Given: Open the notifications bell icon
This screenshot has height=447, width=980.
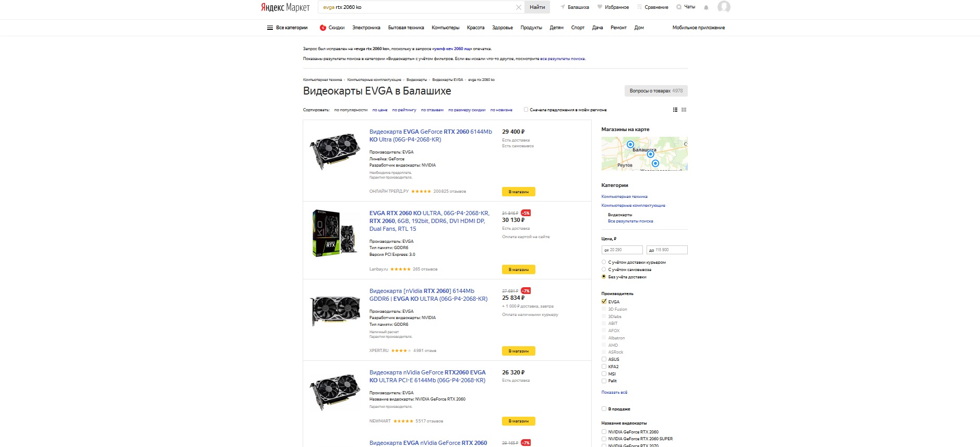Looking at the screenshot, I should 706,7.
